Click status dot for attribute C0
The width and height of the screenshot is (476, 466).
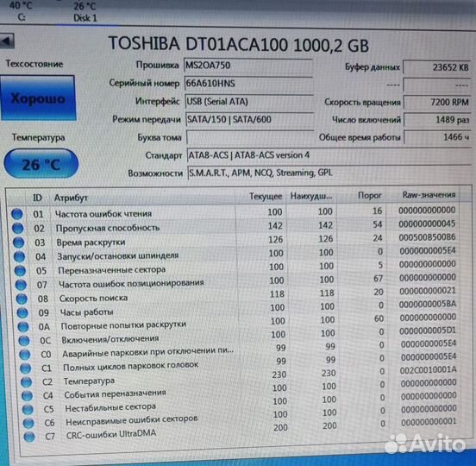[25, 355]
